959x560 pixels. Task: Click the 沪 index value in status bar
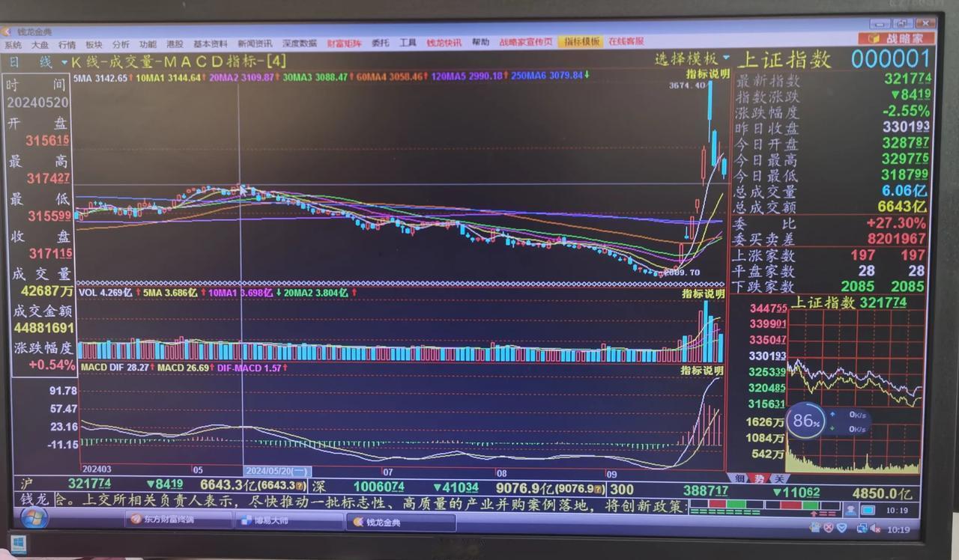point(88,484)
